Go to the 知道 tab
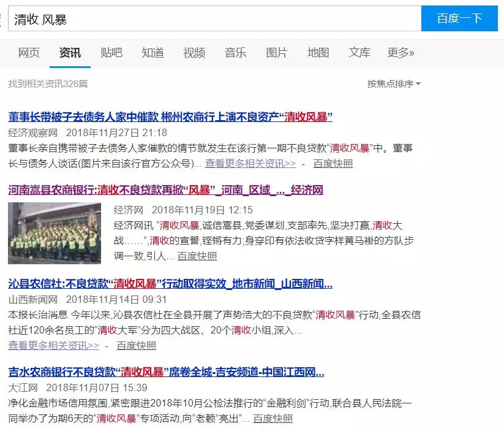 pos(152,53)
